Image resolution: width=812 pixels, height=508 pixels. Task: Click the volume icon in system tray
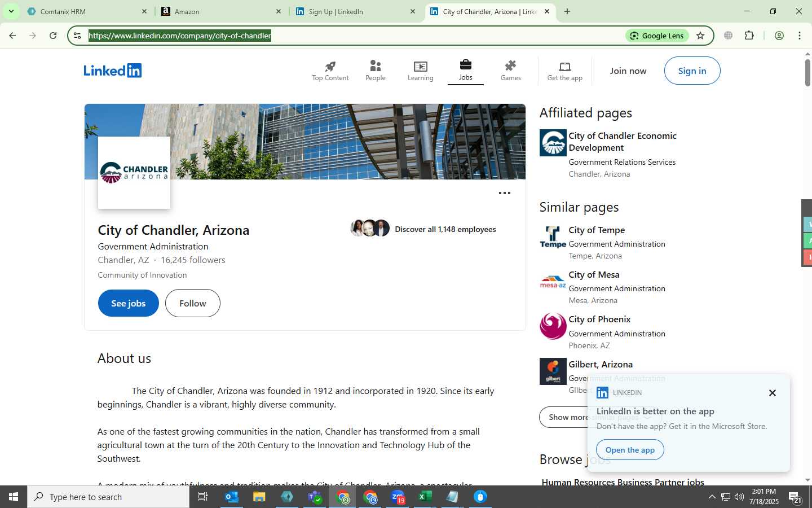click(x=739, y=497)
